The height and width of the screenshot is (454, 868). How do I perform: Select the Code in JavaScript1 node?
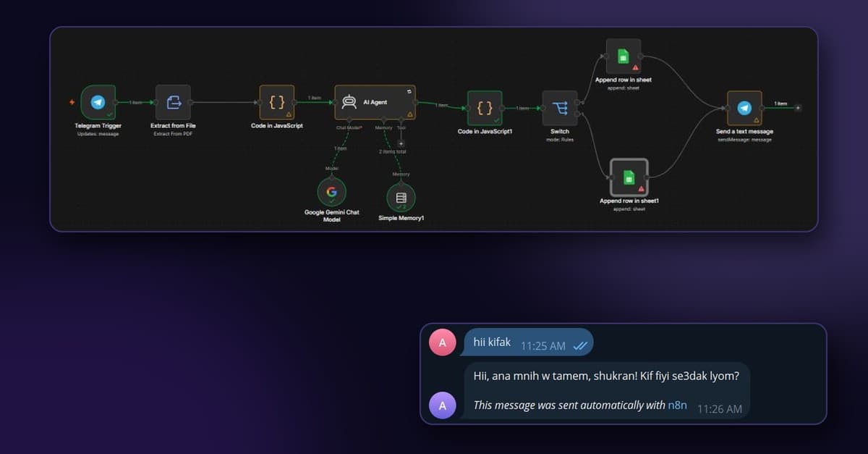click(485, 108)
